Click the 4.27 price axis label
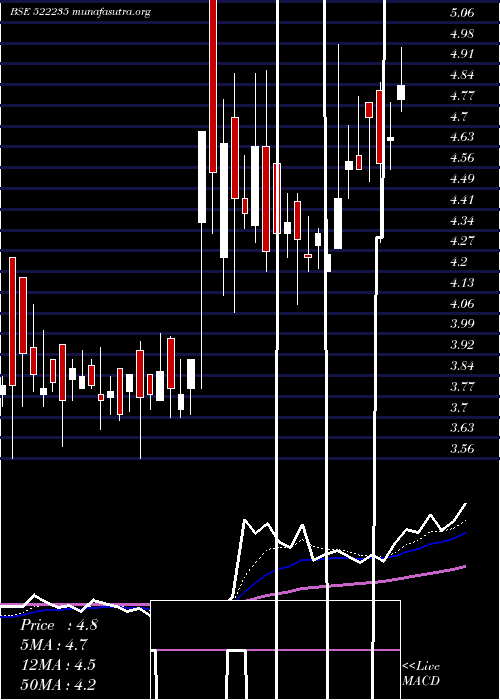 [462, 241]
